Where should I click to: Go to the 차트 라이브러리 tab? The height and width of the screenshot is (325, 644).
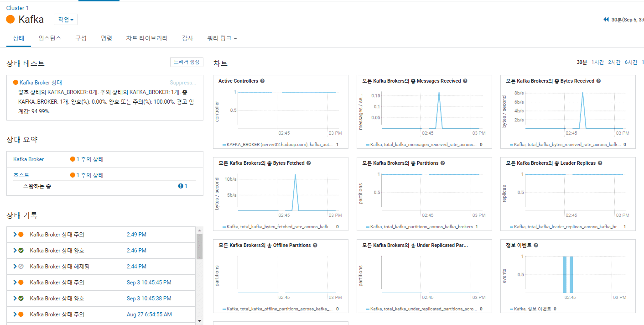click(x=147, y=38)
